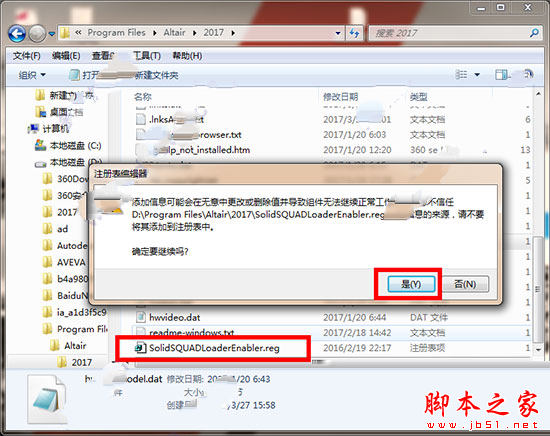Select 计算机 in navigation tree
Viewport: 550px width, 436px height.
(55, 129)
